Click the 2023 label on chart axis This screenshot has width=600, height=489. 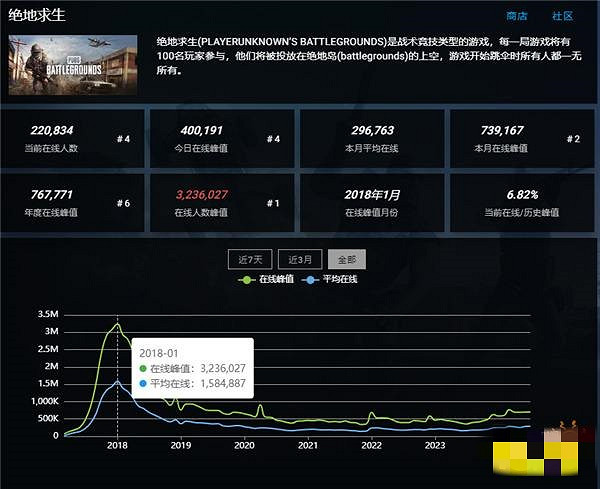coord(435,446)
